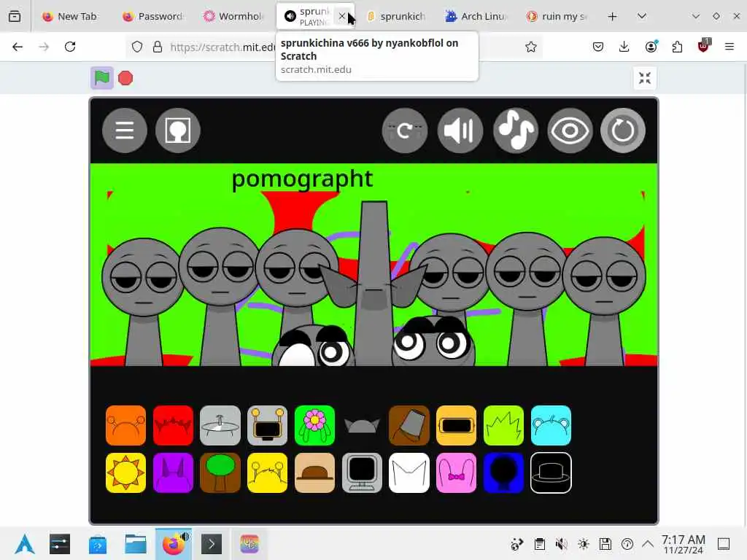Exit full screen mode in Scratch player
The height and width of the screenshot is (560, 747).
click(645, 78)
